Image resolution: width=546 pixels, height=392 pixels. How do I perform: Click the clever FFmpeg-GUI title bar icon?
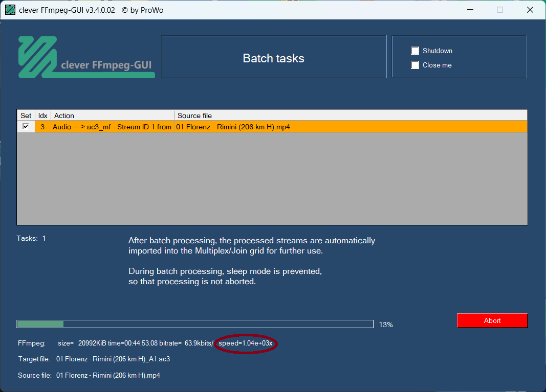[10, 10]
